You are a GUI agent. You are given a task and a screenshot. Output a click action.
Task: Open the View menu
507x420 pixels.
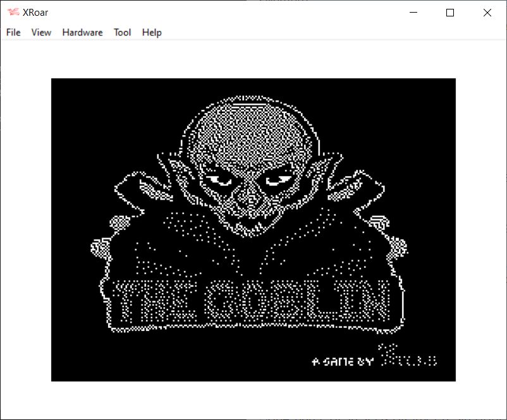(41, 32)
